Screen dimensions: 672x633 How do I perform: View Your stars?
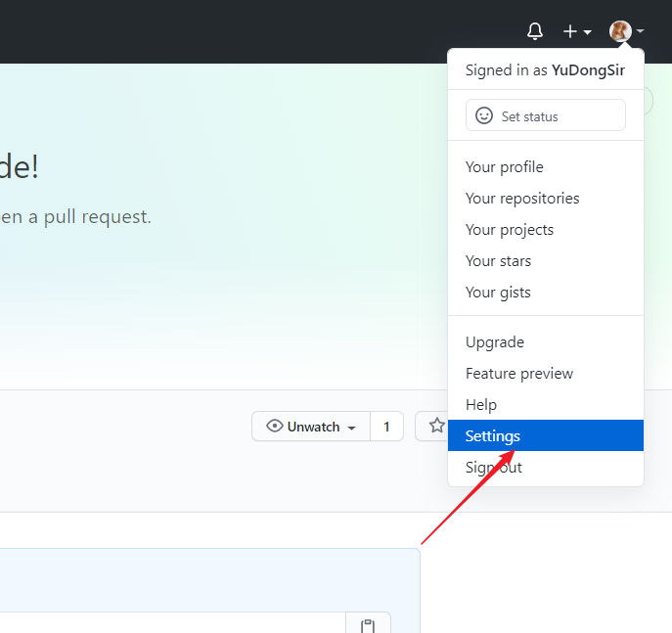[x=546, y=260]
